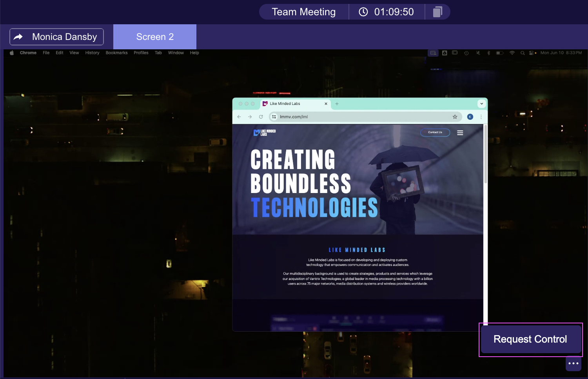Open Spotlight search magnifier icon
588x379 pixels.
[x=523, y=53]
